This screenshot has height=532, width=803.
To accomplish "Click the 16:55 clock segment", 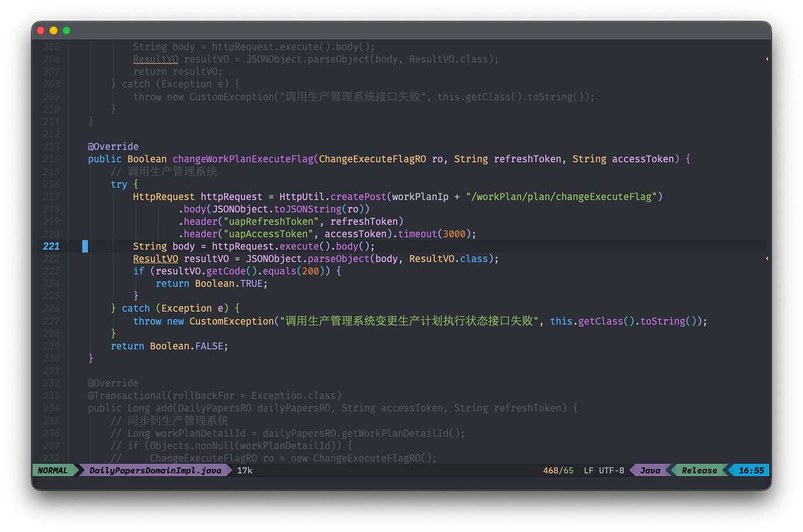I will tap(751, 470).
